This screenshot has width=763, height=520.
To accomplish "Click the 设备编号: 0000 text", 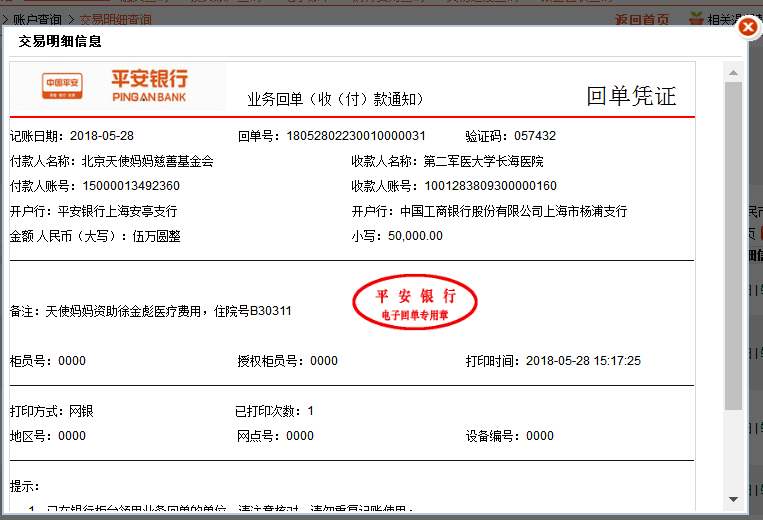I will point(509,436).
